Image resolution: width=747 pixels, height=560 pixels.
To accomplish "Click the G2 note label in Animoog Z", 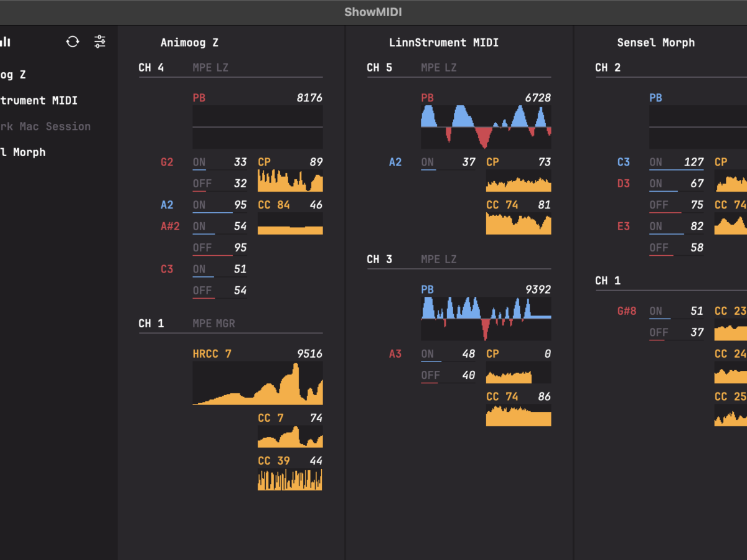I will [x=167, y=162].
